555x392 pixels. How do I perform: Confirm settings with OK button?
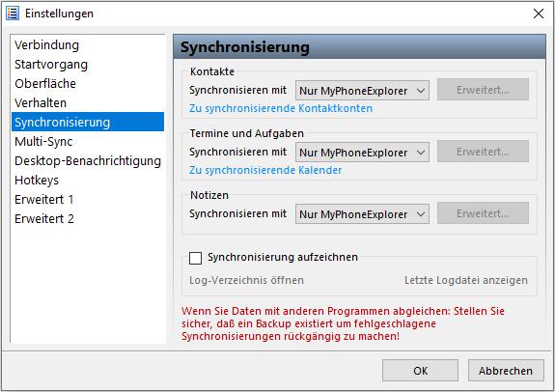[420, 371]
